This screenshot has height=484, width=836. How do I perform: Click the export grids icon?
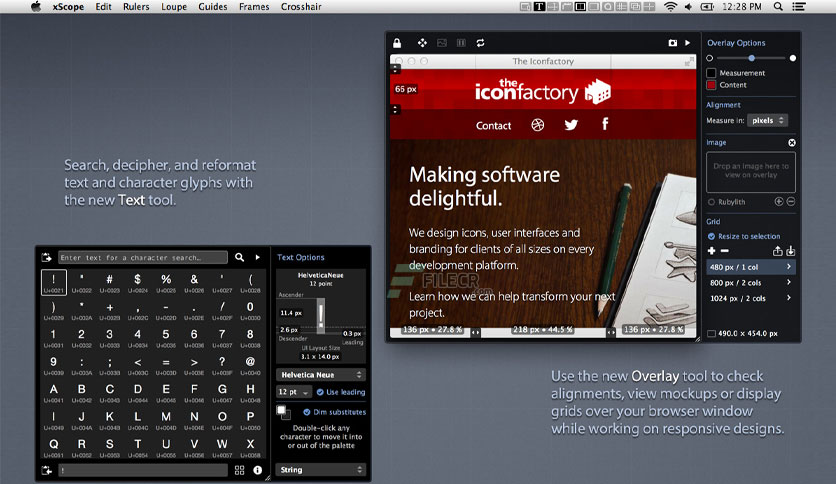(x=778, y=251)
